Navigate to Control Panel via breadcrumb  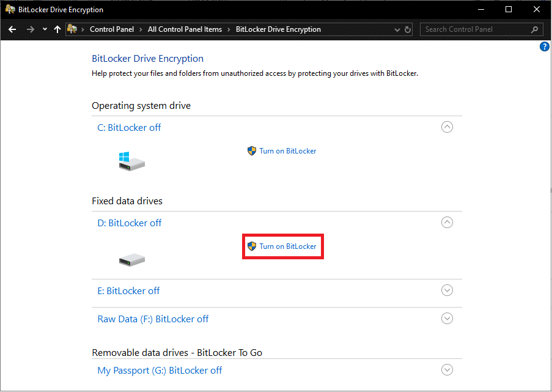pyautogui.click(x=112, y=29)
